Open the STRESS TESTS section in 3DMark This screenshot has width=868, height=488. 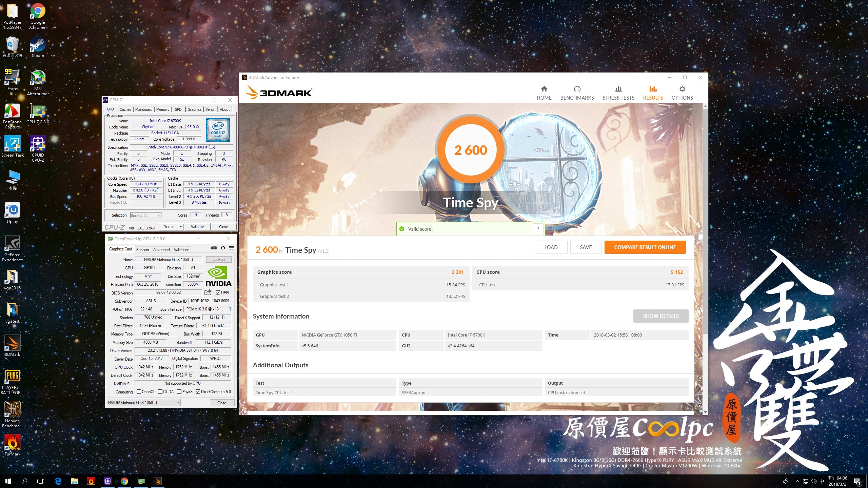618,93
